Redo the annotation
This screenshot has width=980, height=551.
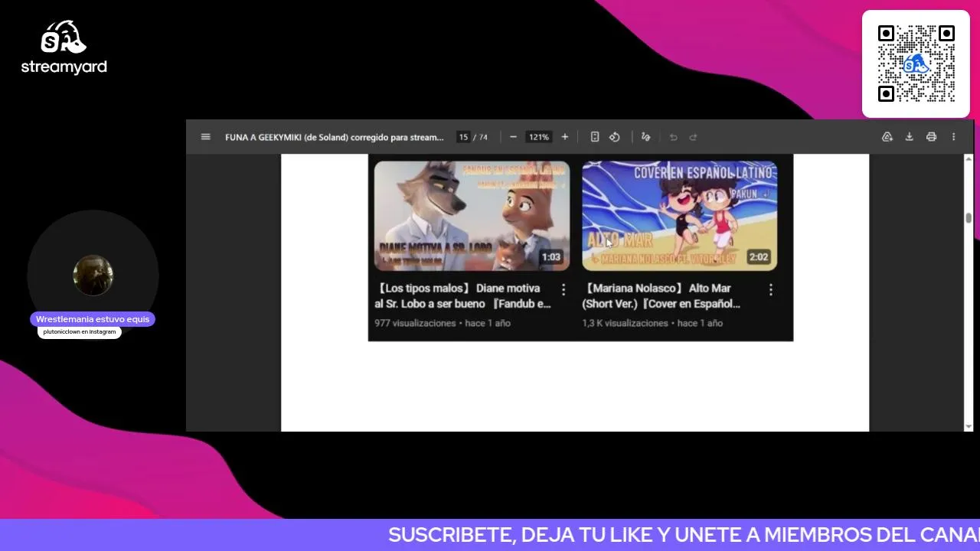[693, 137]
